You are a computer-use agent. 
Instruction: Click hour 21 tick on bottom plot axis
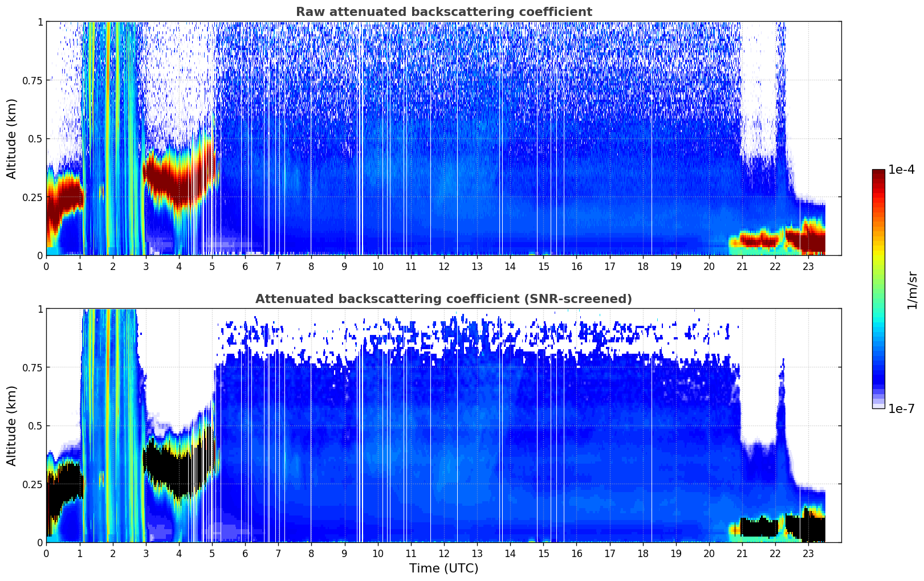[742, 553]
